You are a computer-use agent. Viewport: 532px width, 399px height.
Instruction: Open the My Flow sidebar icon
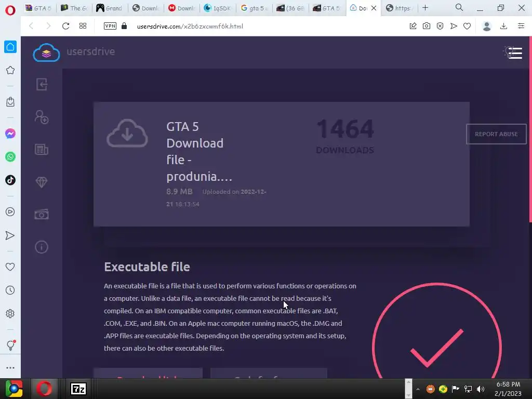click(10, 235)
